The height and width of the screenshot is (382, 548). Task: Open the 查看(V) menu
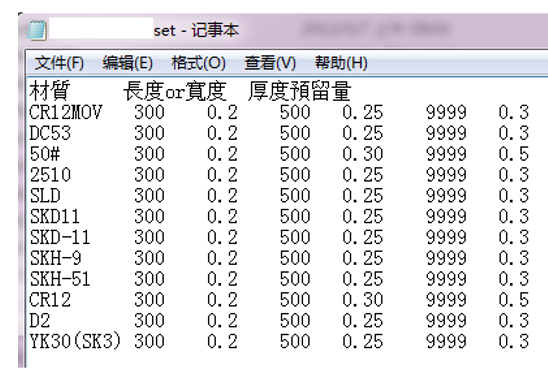point(270,63)
